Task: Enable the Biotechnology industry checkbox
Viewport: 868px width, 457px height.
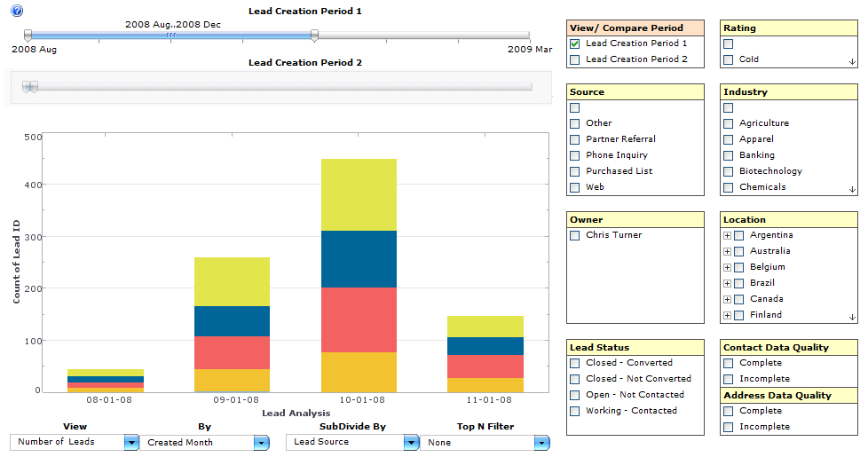Action: pyautogui.click(x=728, y=171)
